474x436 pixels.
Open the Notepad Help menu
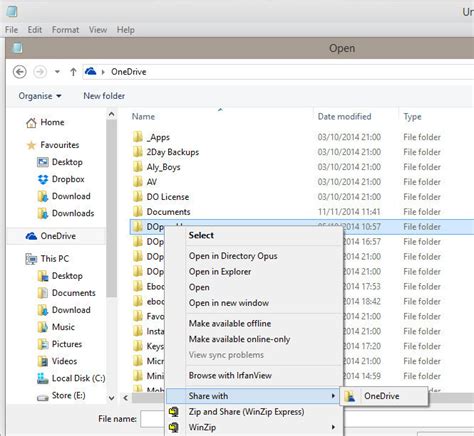pyautogui.click(x=126, y=30)
